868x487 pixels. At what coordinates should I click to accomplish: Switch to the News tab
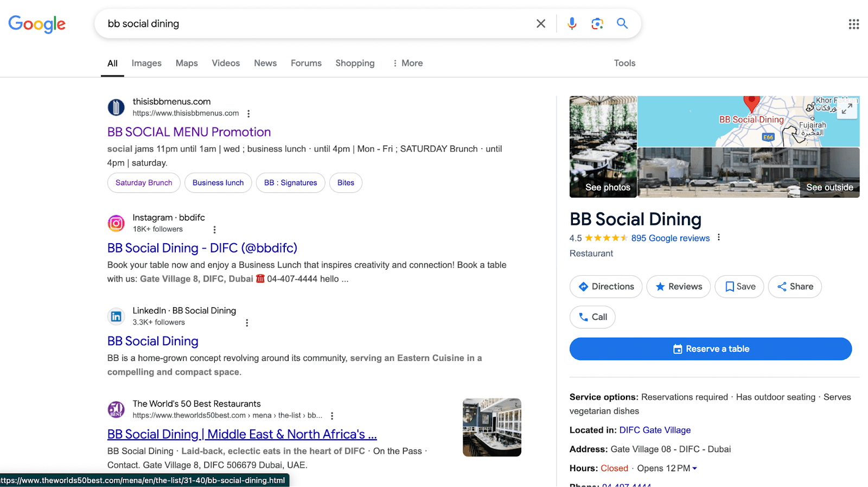tap(265, 63)
